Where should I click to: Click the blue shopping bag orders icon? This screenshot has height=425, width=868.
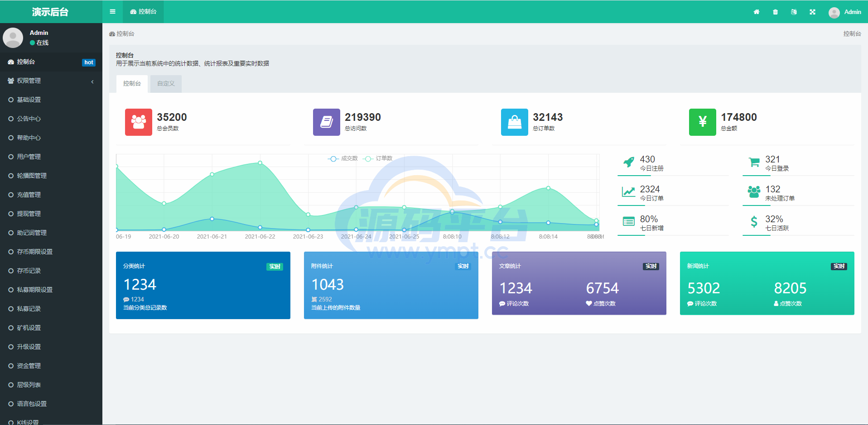tap(514, 122)
